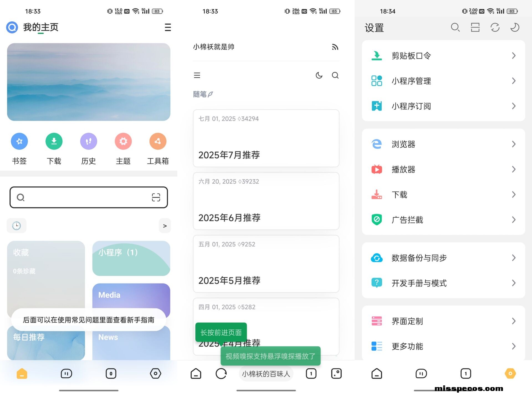532x394 pixels.
Task: Tap the RSS feed icon next to 小棉袄就是帅
Action: (x=335, y=47)
